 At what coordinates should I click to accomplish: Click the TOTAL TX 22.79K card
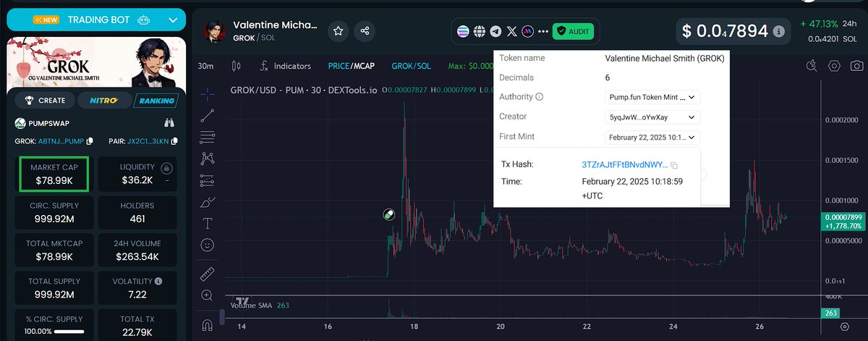coord(137,324)
